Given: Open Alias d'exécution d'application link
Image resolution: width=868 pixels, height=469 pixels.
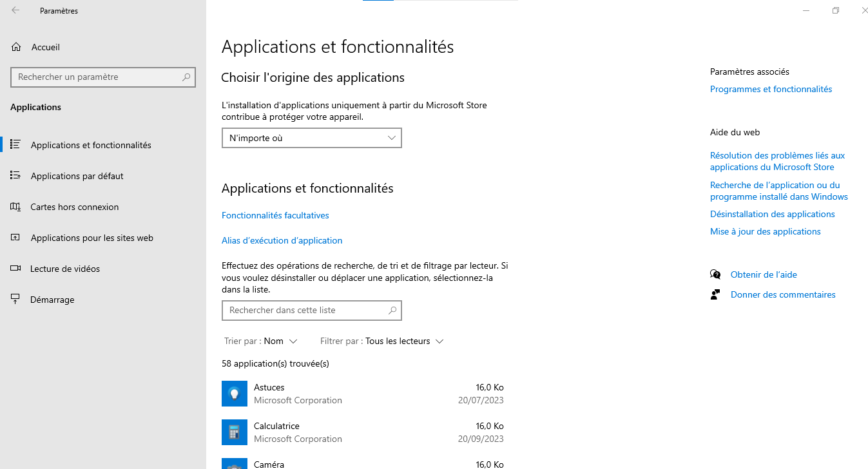Looking at the screenshot, I should click(282, 240).
